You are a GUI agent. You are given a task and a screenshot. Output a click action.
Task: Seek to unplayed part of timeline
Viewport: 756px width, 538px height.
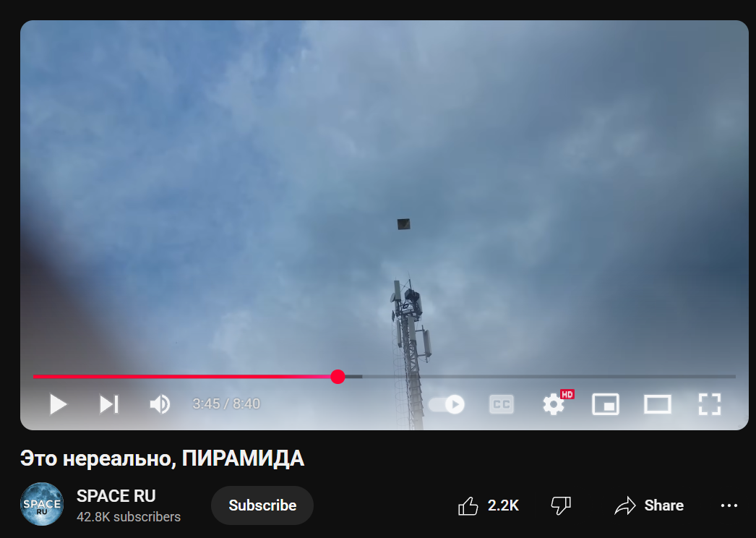(549, 377)
